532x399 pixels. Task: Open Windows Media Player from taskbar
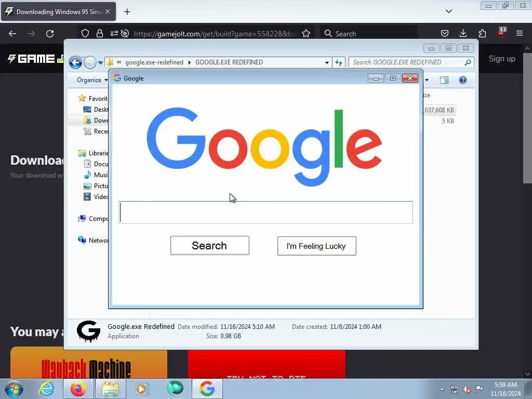point(141,389)
